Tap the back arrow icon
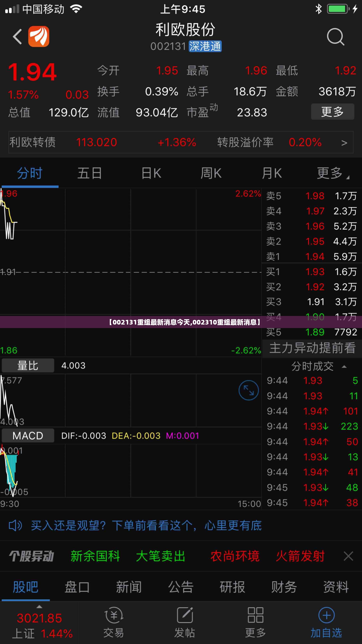The image size is (362, 644). (x=17, y=37)
